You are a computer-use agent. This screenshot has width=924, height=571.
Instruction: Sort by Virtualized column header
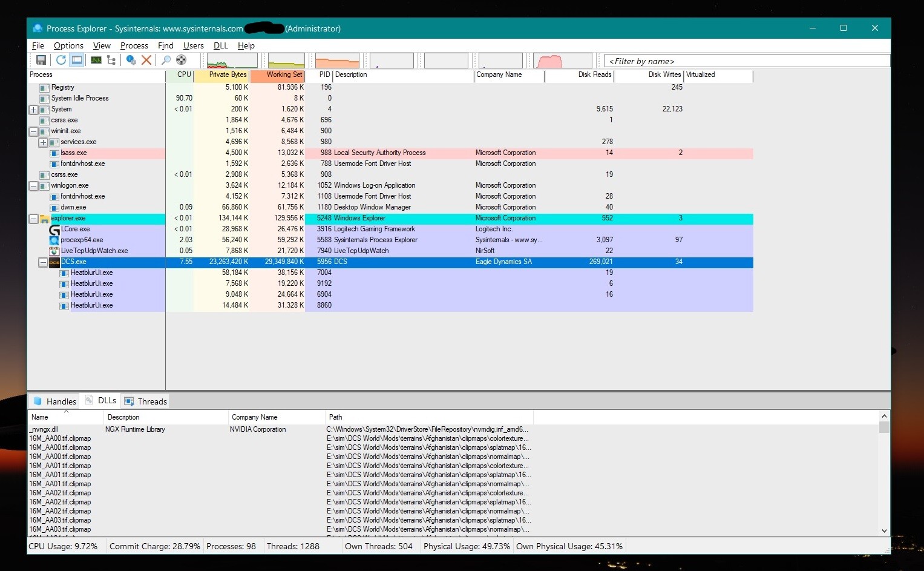tap(718, 75)
